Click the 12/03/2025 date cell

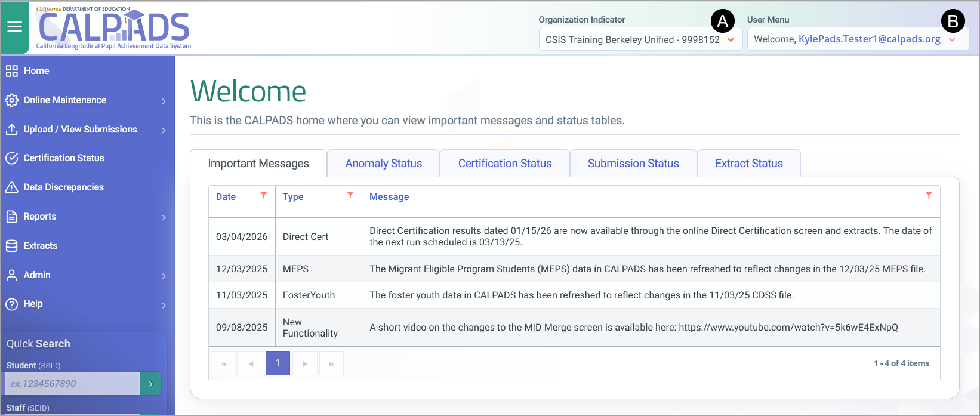pyautogui.click(x=242, y=269)
